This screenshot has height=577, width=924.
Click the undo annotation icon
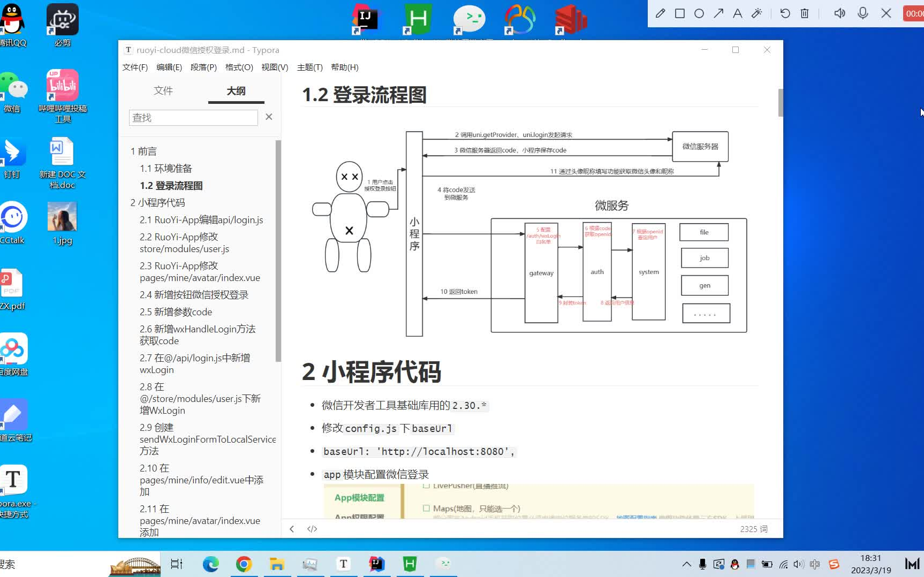point(785,13)
